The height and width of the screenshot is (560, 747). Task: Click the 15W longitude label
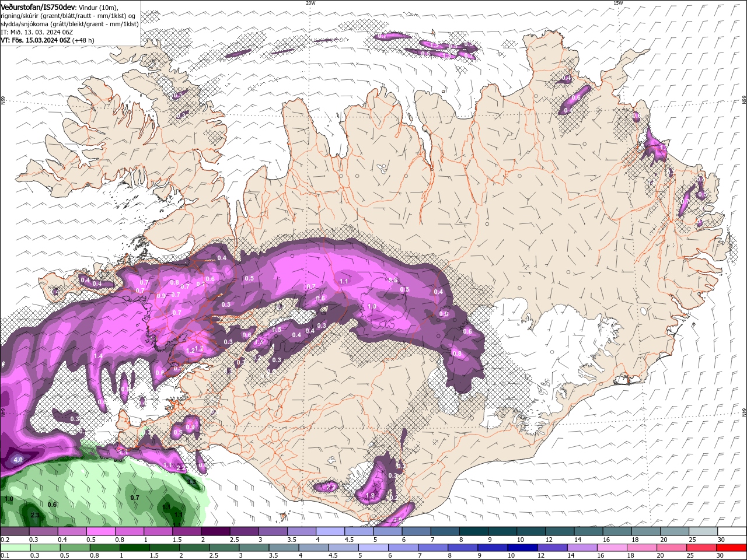[618, 3]
